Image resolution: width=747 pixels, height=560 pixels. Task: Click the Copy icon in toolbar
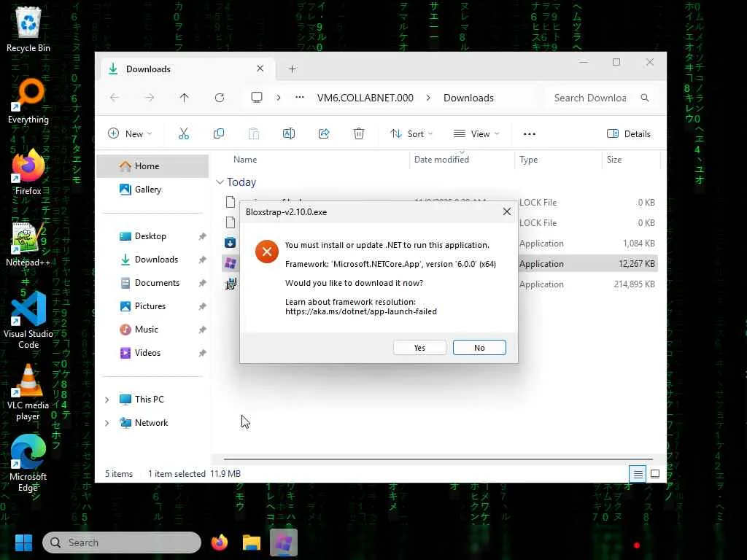pos(219,134)
